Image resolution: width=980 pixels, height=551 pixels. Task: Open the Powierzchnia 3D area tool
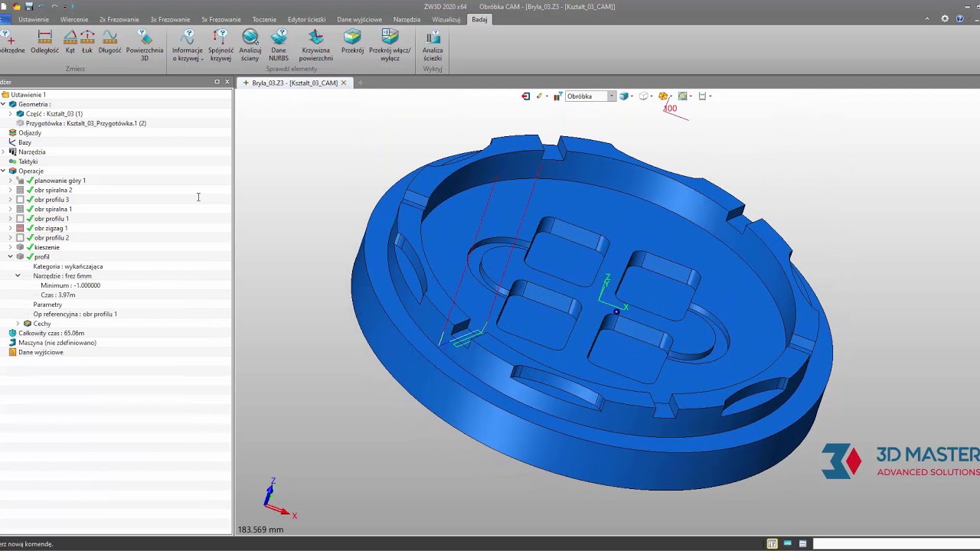(x=144, y=45)
